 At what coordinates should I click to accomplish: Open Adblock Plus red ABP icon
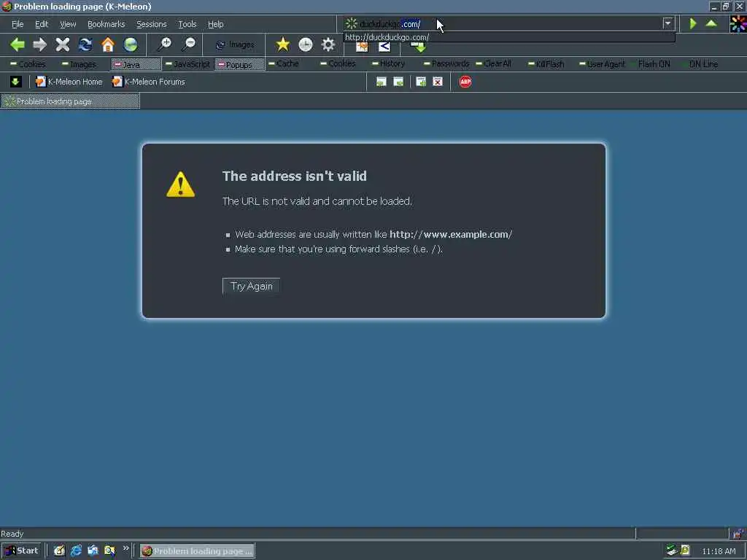[465, 82]
